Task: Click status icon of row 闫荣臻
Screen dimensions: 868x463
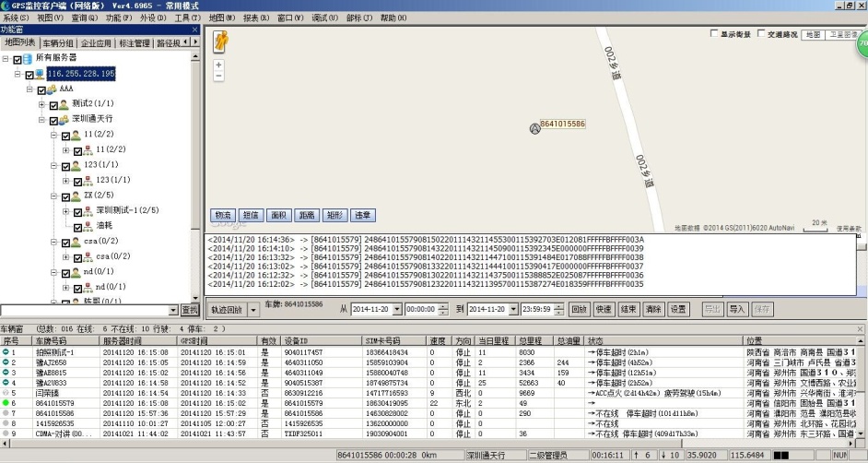Action: tap(6, 393)
